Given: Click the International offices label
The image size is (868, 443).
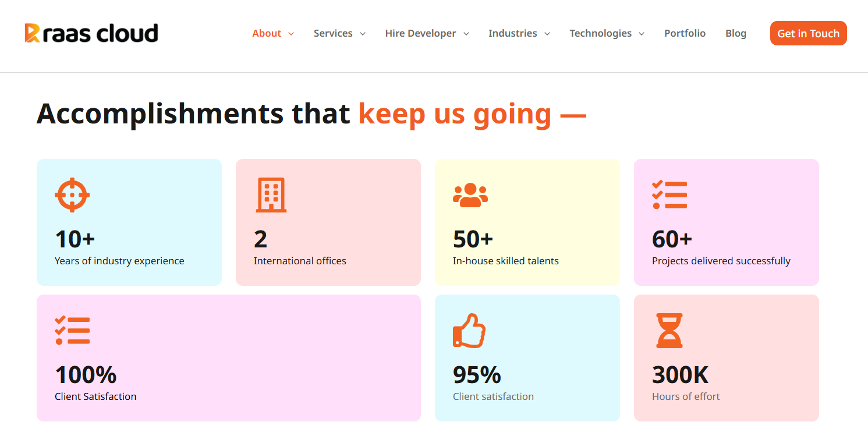Looking at the screenshot, I should (x=300, y=261).
